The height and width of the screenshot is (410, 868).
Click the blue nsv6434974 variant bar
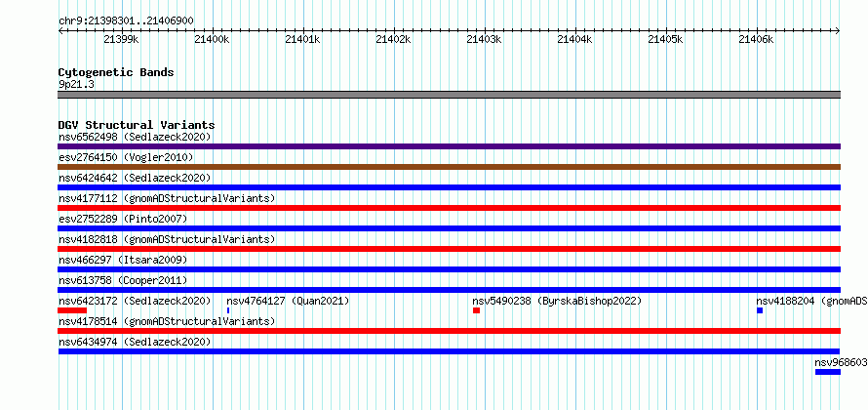click(449, 351)
